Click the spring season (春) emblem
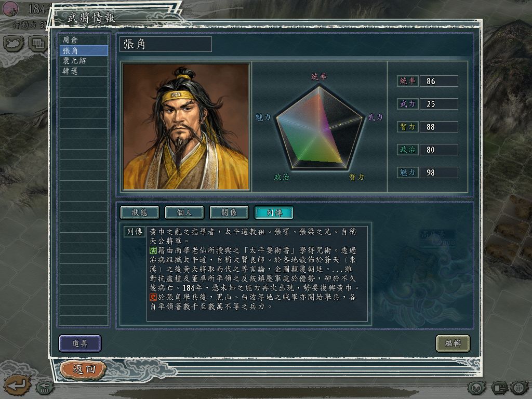 click(x=11, y=9)
